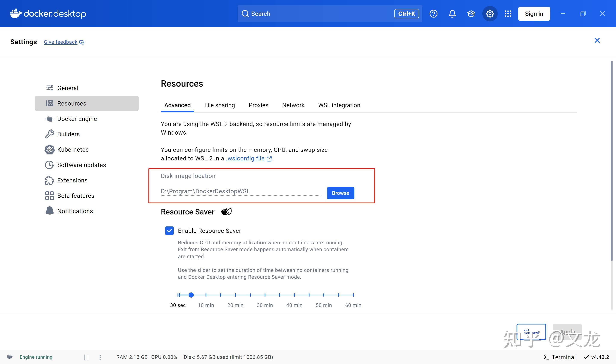This screenshot has height=364, width=616.
Task: Select the Advanced tab
Action: pyautogui.click(x=177, y=105)
